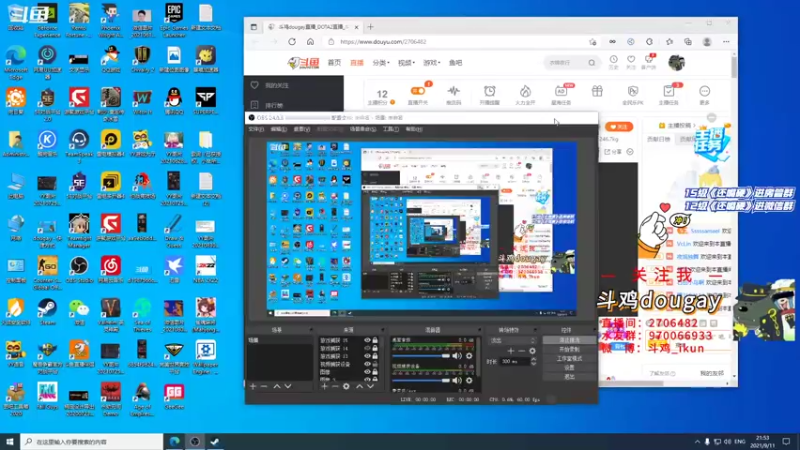Toggle visibility of the image source
The width and height of the screenshot is (800, 450).
(367, 372)
